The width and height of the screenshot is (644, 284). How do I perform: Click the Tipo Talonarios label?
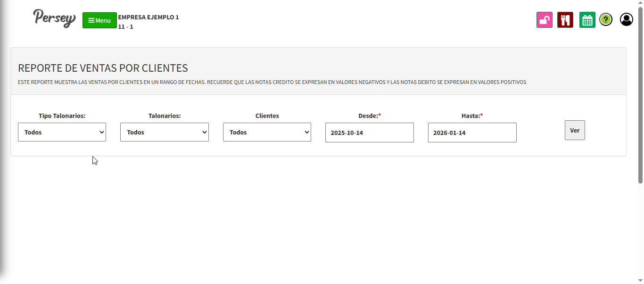click(x=62, y=116)
